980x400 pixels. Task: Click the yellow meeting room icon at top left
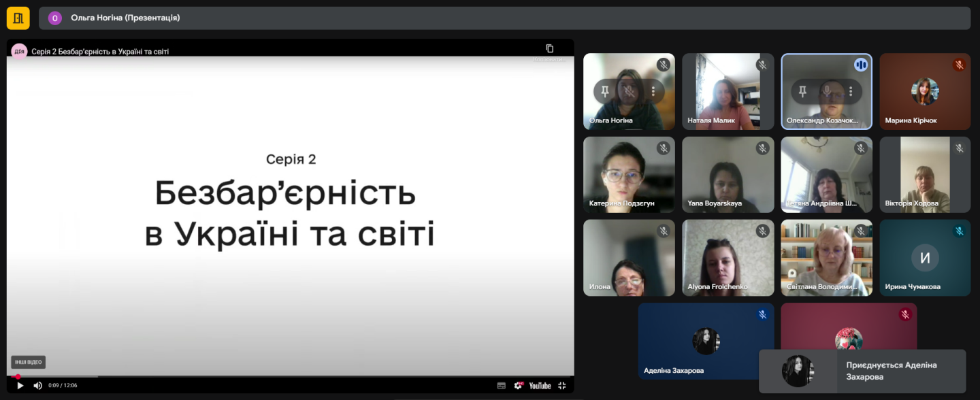(18, 18)
